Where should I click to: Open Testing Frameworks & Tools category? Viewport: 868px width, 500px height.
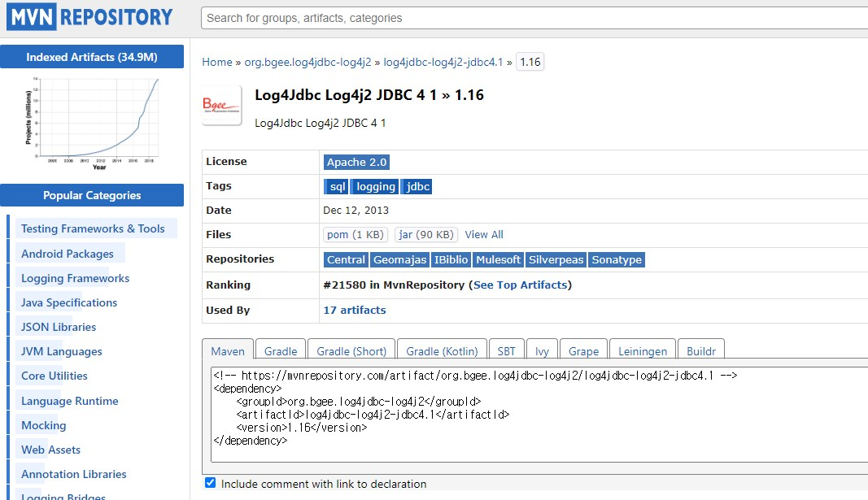93,228
